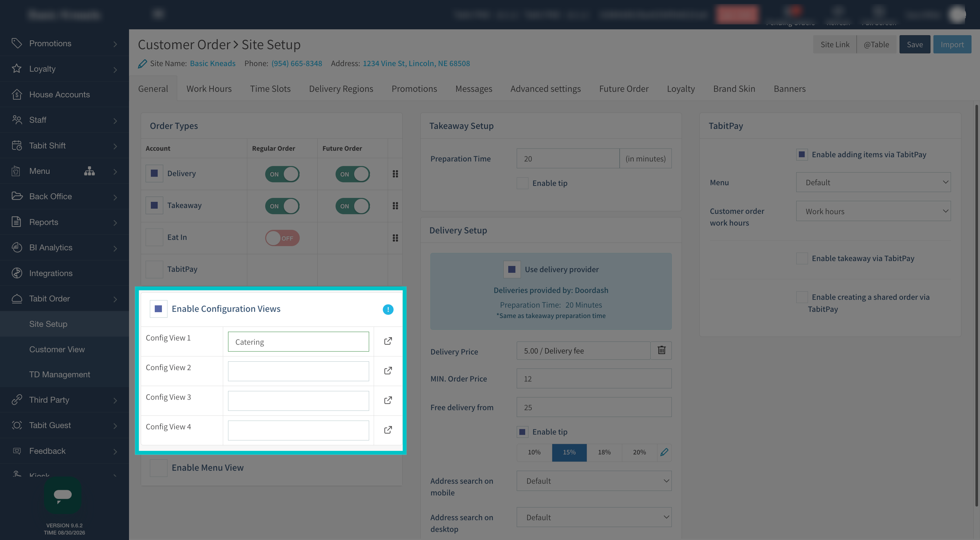Click the Loyalty star icon in sidebar
This screenshot has height=540, width=980.
point(16,68)
